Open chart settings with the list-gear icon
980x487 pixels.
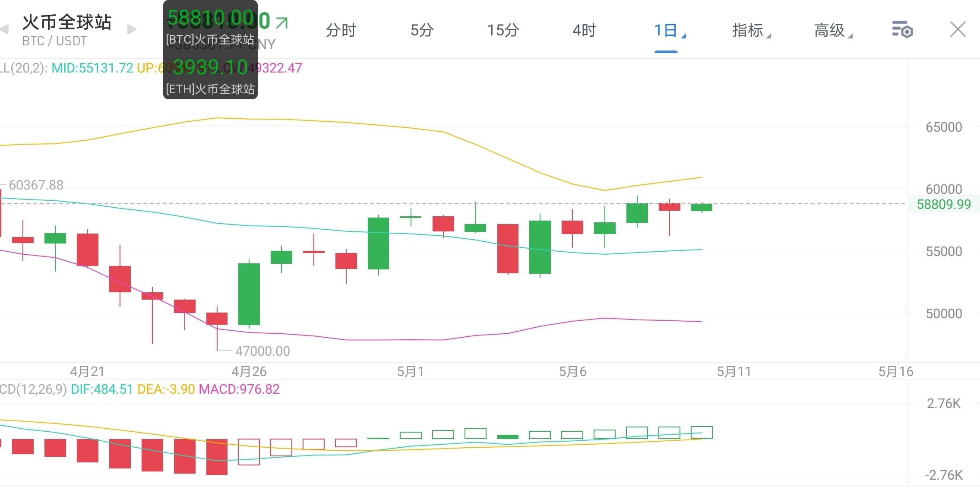click(903, 29)
